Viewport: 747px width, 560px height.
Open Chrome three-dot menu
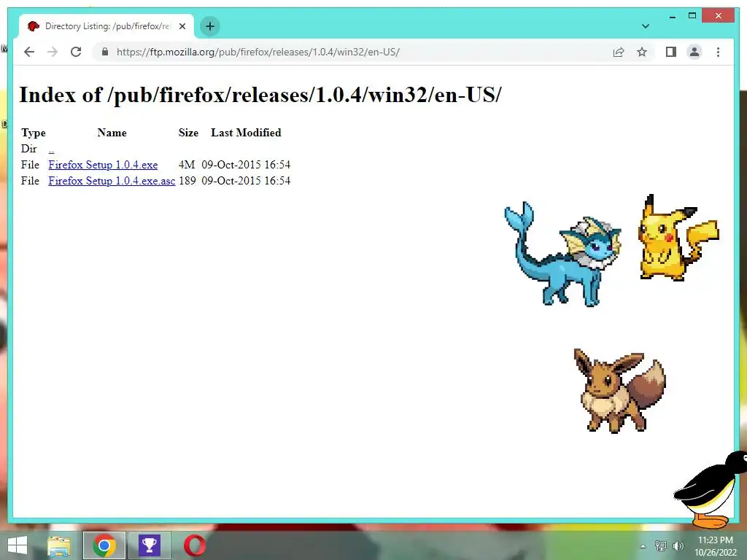718,52
